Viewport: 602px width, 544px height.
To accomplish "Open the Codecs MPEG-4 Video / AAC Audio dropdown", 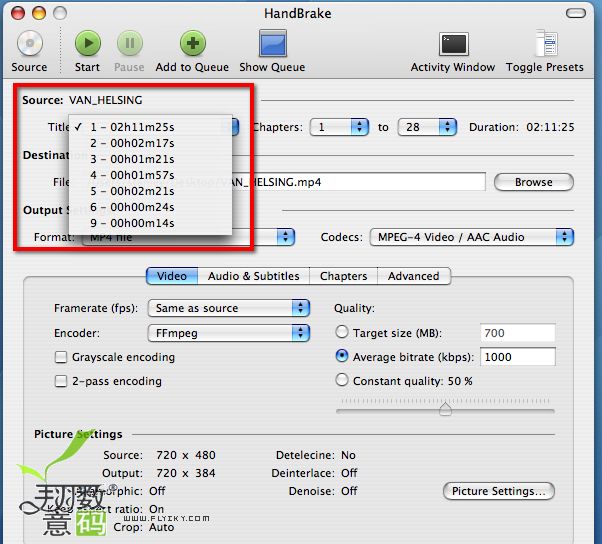I will [471, 237].
